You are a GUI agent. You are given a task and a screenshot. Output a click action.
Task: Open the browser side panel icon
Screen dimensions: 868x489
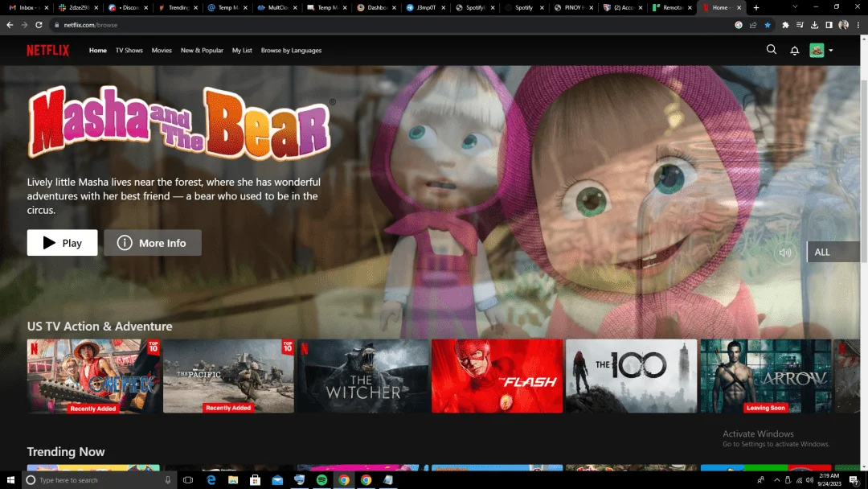click(829, 25)
